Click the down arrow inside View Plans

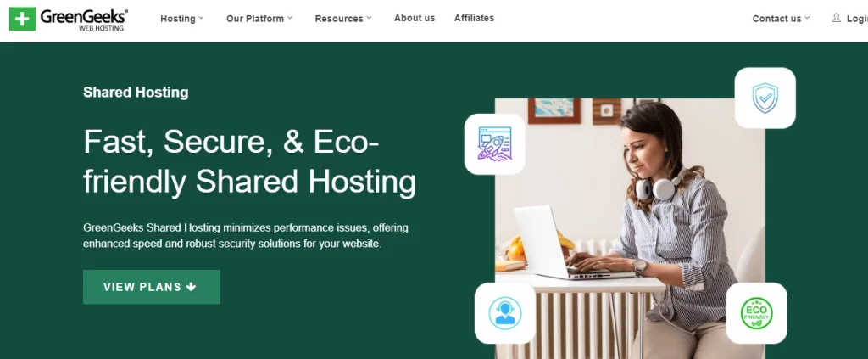click(x=191, y=287)
